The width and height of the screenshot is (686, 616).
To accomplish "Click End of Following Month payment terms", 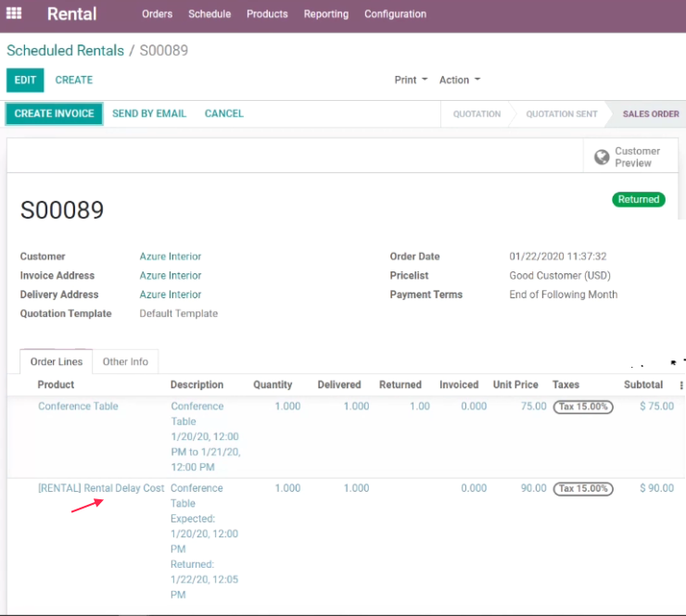I will [x=564, y=295].
